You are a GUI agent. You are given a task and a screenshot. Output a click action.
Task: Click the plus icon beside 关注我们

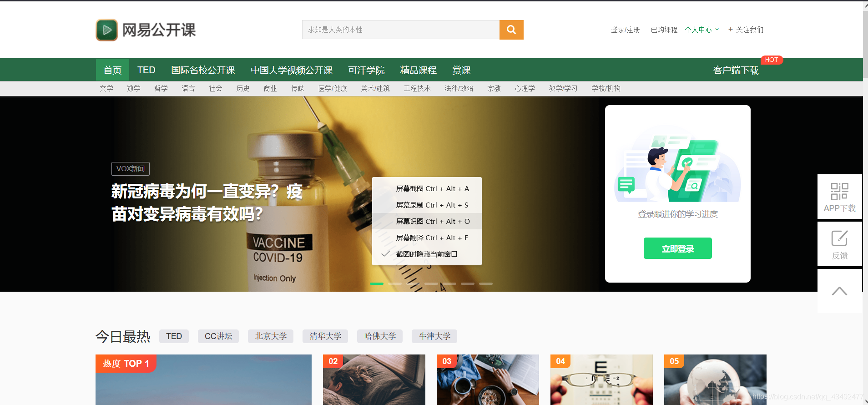click(x=731, y=30)
